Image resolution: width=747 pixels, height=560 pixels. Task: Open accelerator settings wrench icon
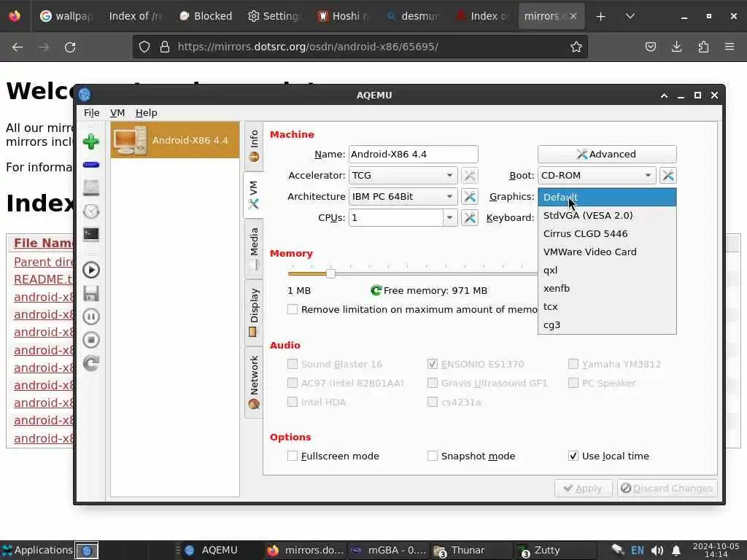tap(469, 175)
